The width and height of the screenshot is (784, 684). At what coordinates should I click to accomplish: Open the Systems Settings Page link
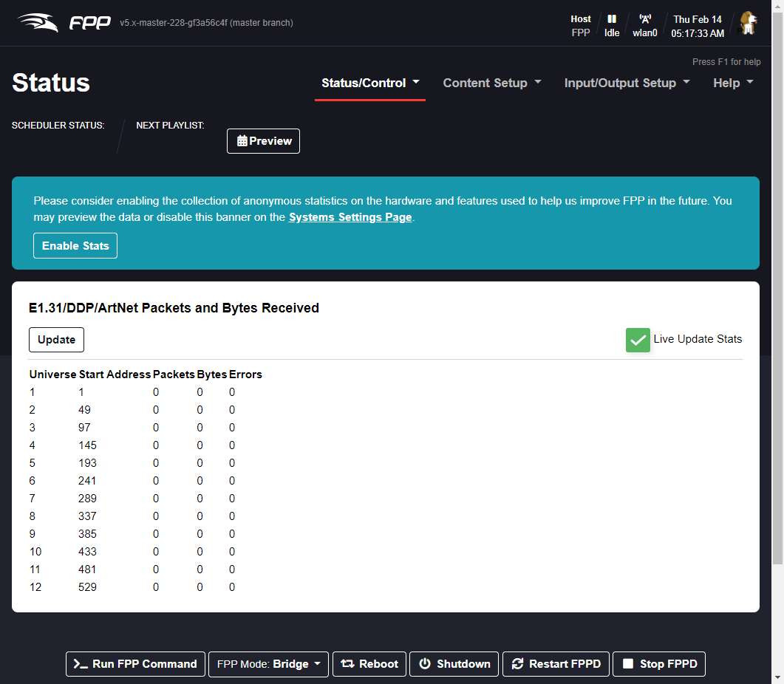(350, 217)
